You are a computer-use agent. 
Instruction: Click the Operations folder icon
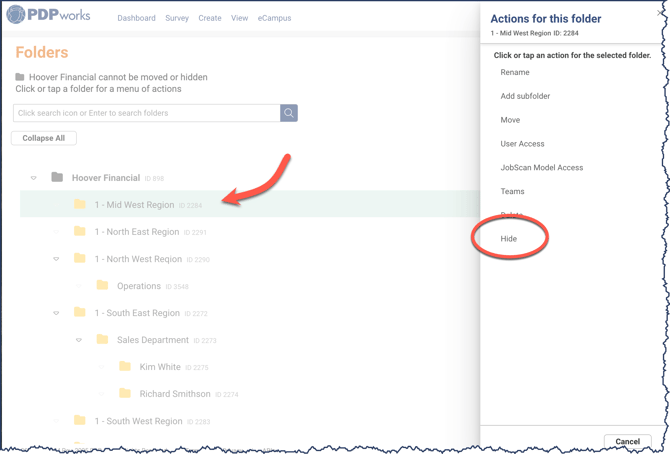pyautogui.click(x=102, y=285)
